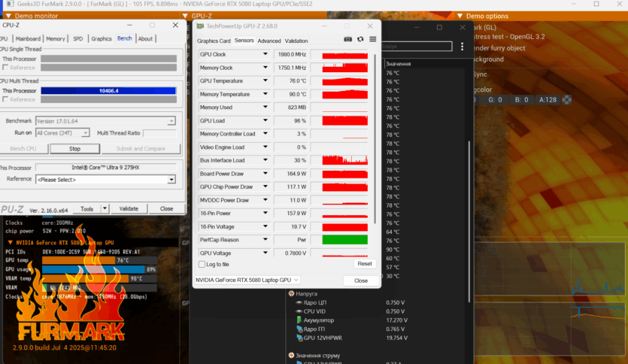Click the Stop benchmark button
Viewport: 628px width, 364px height.
74,148
